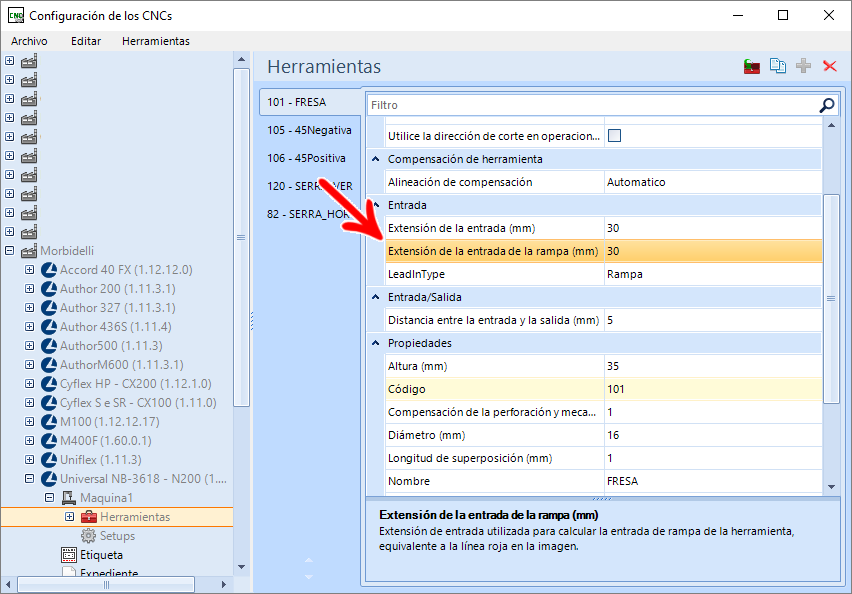Select the 82 - SERRA_HOR tool
This screenshot has width=852, height=594.
click(308, 214)
